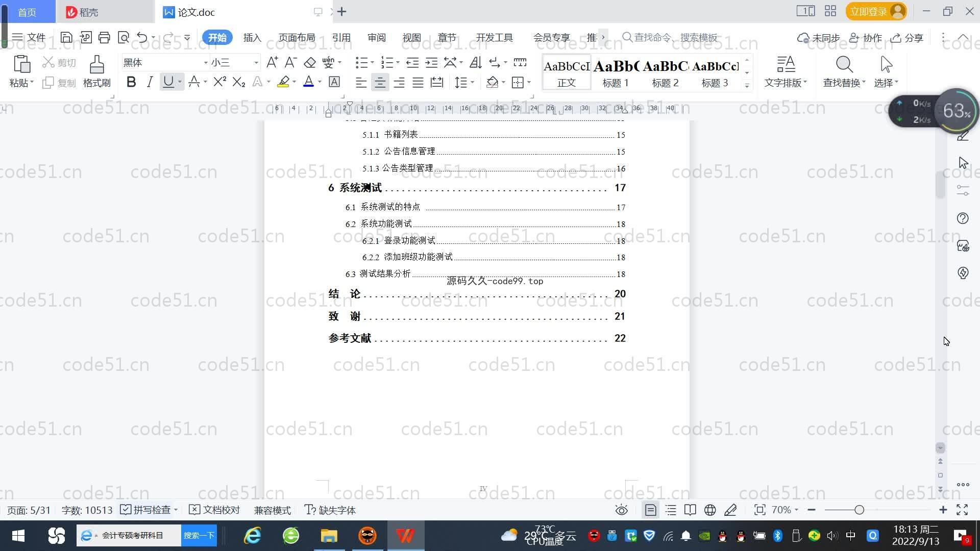Click the Align Right paragraph icon

click(399, 82)
